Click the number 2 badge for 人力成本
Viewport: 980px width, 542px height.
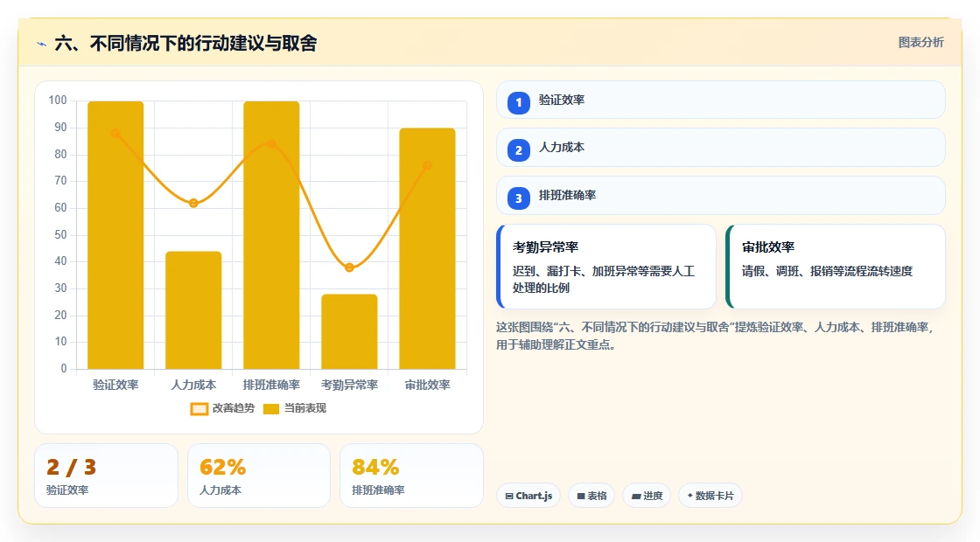tap(519, 150)
